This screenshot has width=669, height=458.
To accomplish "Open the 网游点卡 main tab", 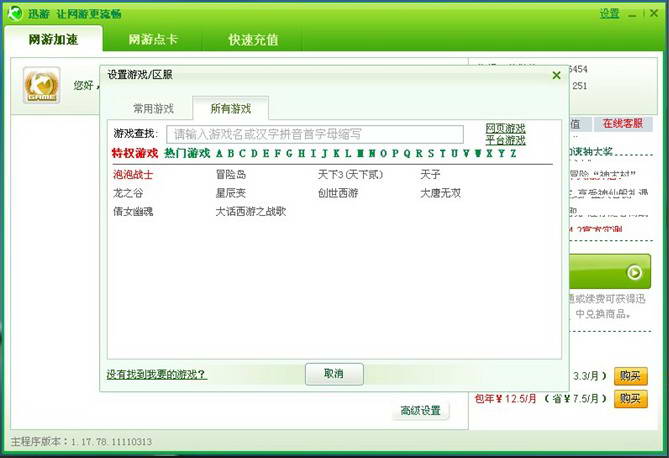I will coord(153,40).
